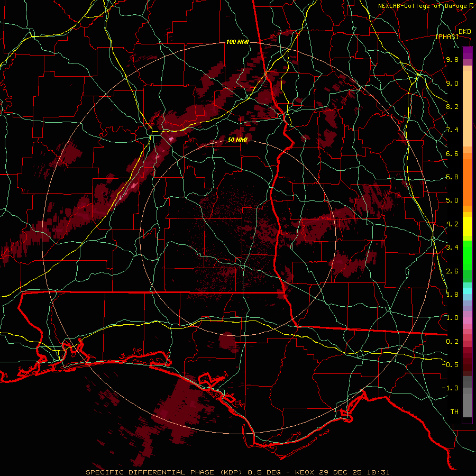This screenshot has height=476, width=476.
Task: Click the 5.8 legend value
Action: point(452,177)
